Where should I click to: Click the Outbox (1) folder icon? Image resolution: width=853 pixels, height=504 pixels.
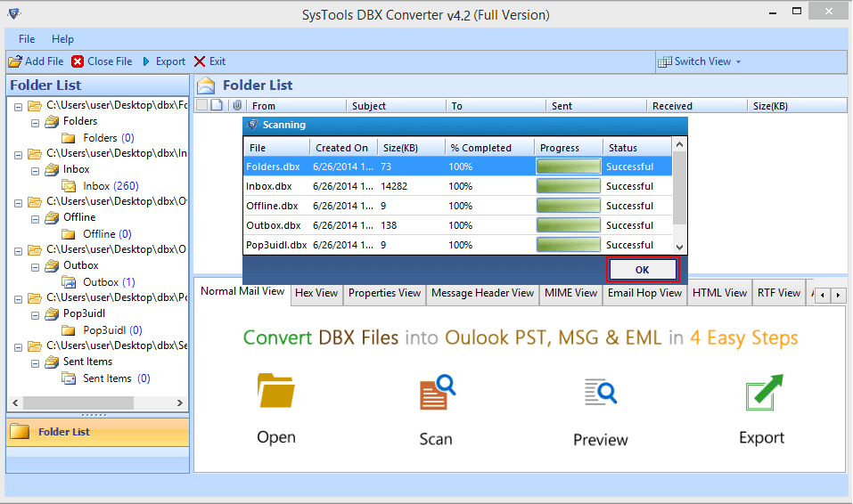69,282
